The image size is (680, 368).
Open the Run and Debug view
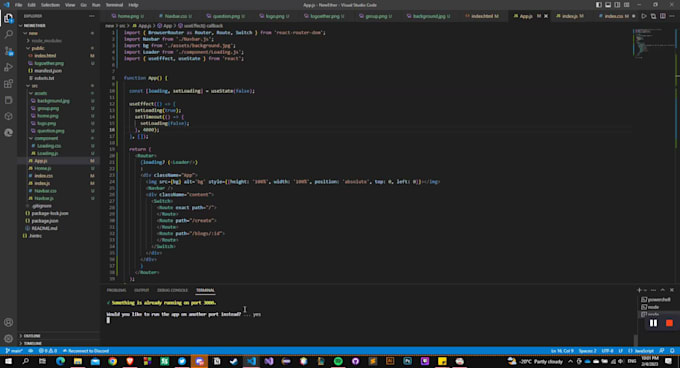(8, 67)
